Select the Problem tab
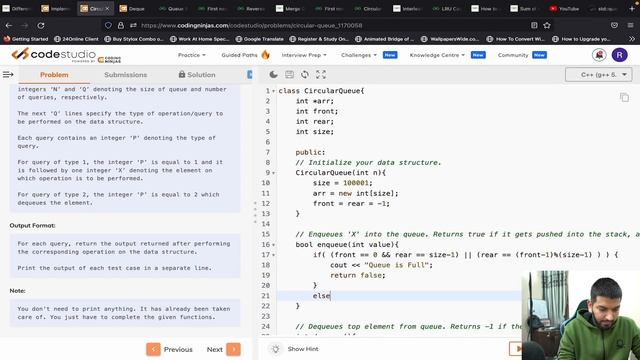 pos(54,75)
